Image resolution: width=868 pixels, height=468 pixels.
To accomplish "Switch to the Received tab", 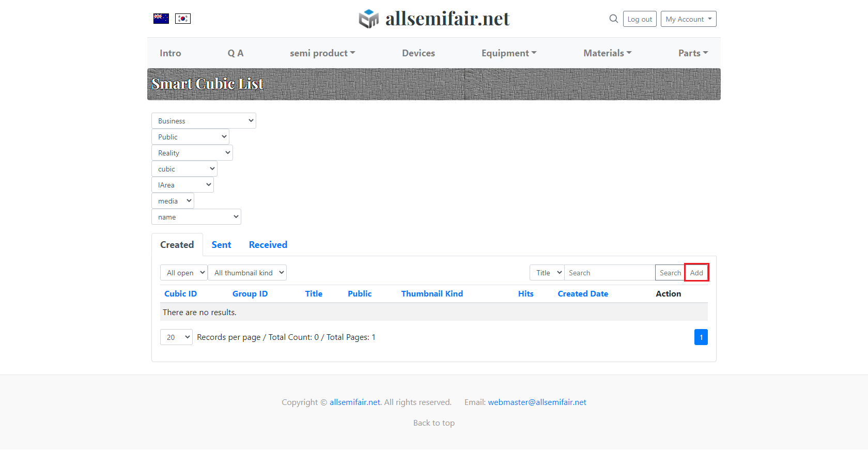I will pos(268,245).
